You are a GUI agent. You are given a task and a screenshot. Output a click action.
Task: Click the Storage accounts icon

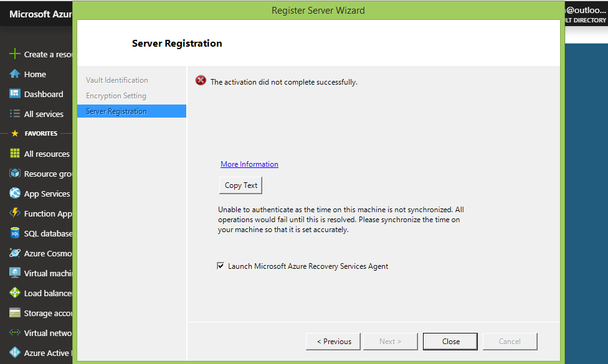click(15, 312)
